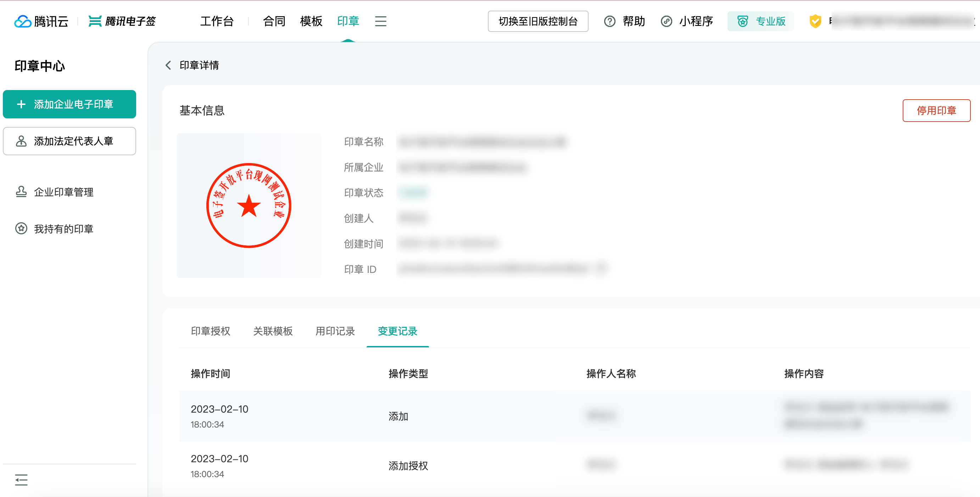Open the hamburger more-menu icon in top nav
The height and width of the screenshot is (497, 980).
click(380, 21)
